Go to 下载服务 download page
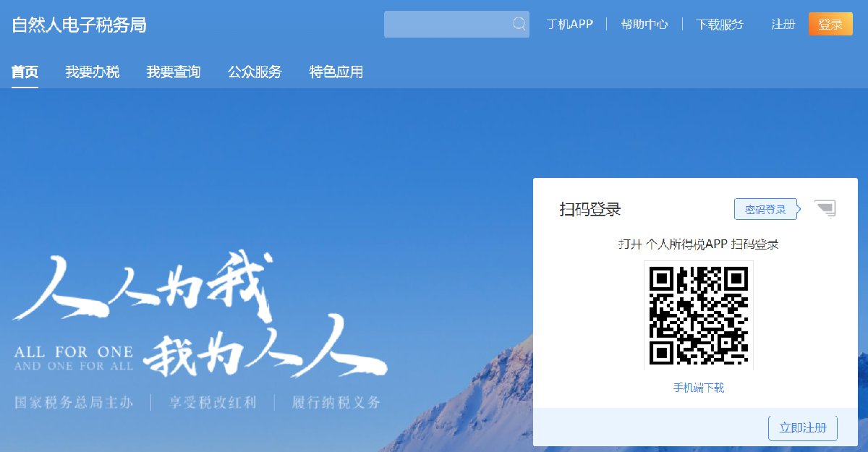Viewport: 868px width, 452px height. [719, 24]
